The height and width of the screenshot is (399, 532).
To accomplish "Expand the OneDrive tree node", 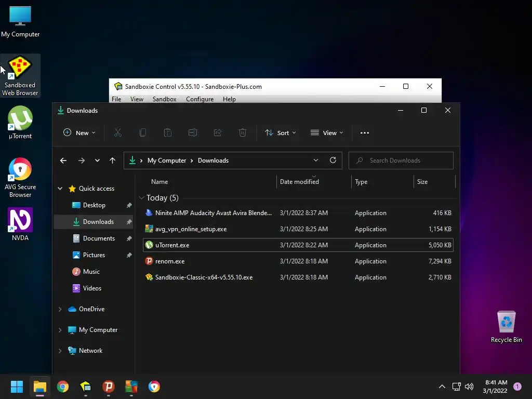I will click(60, 309).
